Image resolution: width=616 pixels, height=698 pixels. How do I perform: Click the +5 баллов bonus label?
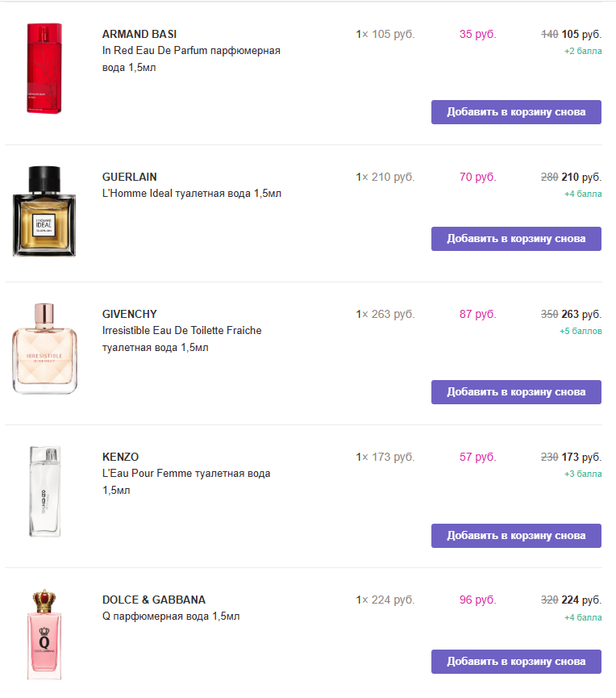pyautogui.click(x=580, y=331)
